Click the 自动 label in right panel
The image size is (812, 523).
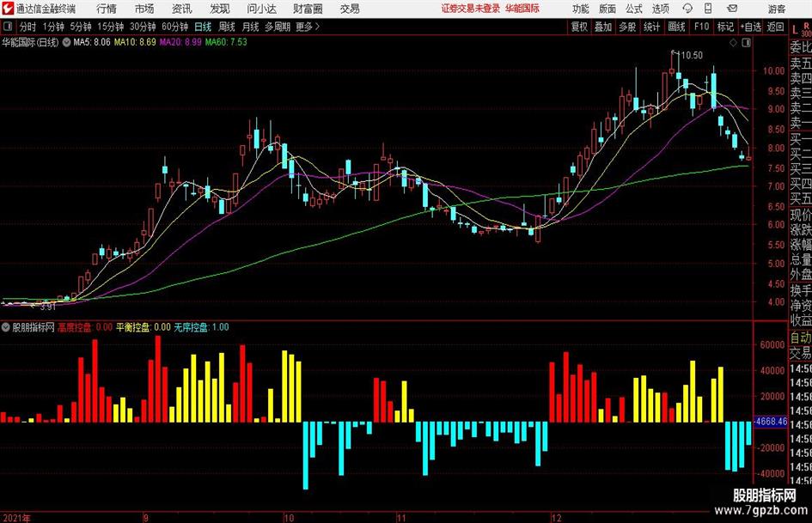coord(801,338)
